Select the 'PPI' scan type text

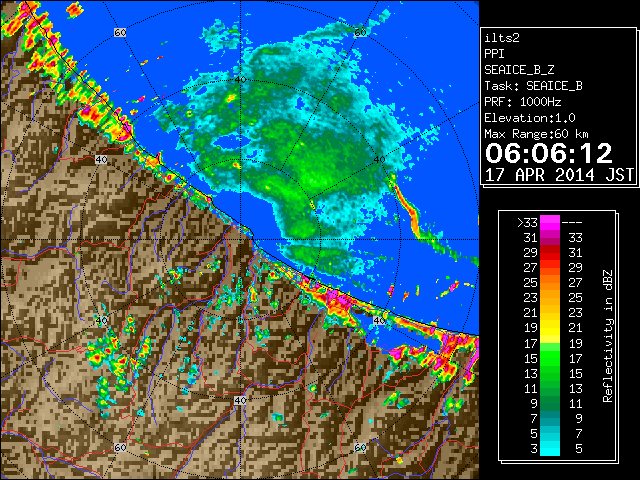click(494, 54)
